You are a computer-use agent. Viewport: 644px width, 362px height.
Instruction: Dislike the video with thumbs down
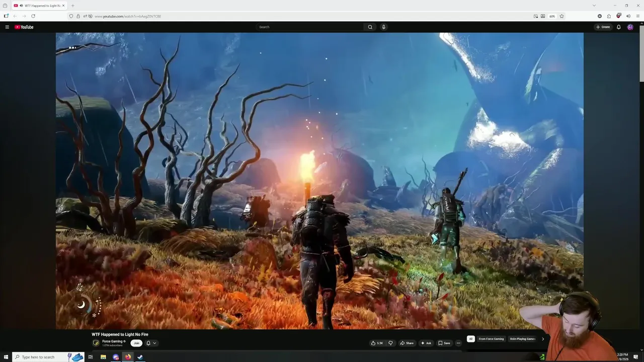(390, 343)
